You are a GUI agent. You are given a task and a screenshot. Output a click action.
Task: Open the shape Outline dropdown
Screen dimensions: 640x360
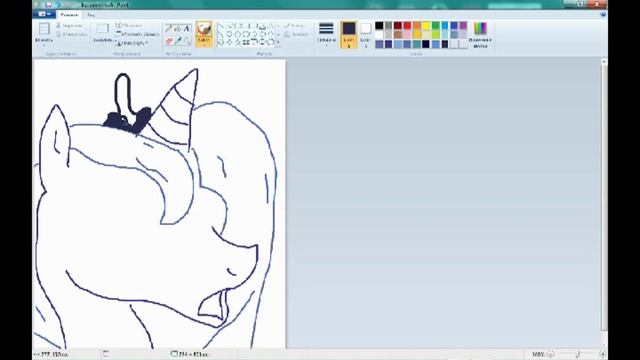296,26
